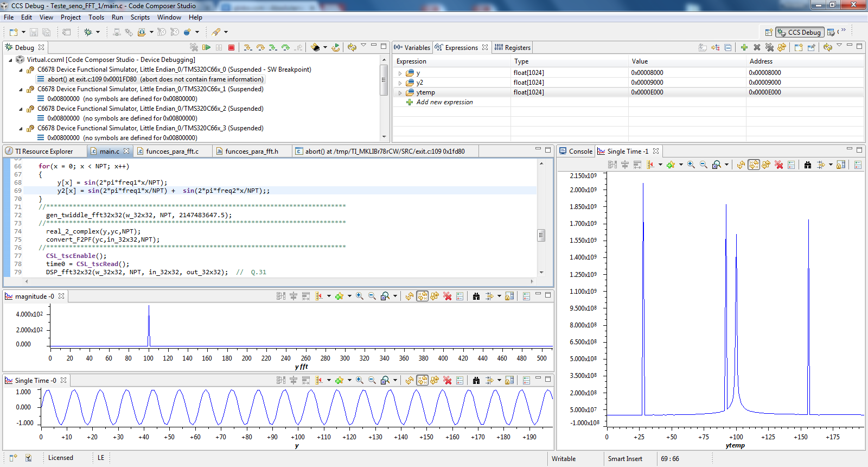Toggle highlighted refresh mode button in magnitude graph toolbar
The width and height of the screenshot is (868, 467).
point(422,296)
